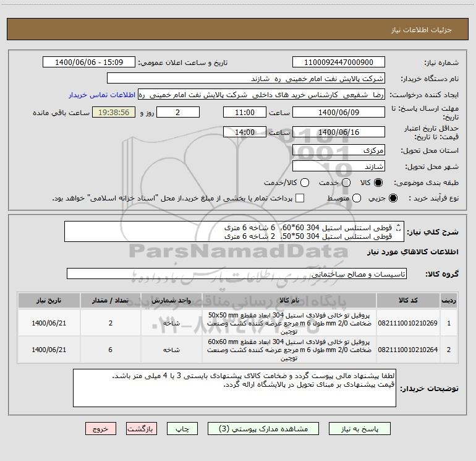This screenshot has height=461, width=476.
Task: Click the خروج exit button
Action: [x=101, y=428]
